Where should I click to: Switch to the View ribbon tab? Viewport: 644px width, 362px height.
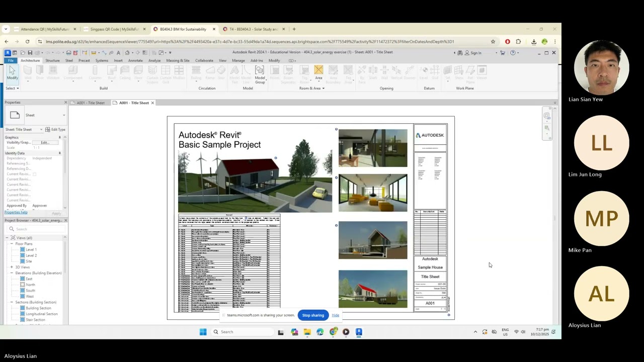coord(222,60)
